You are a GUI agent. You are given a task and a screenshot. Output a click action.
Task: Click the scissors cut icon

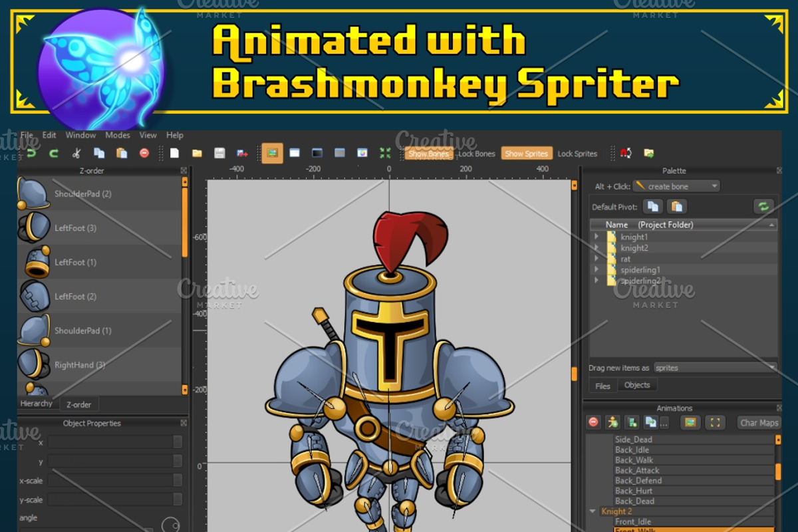(x=76, y=154)
